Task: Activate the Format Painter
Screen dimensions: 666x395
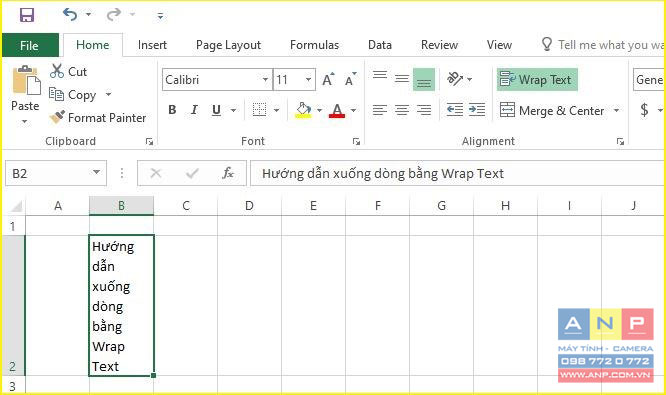Action: 98,117
